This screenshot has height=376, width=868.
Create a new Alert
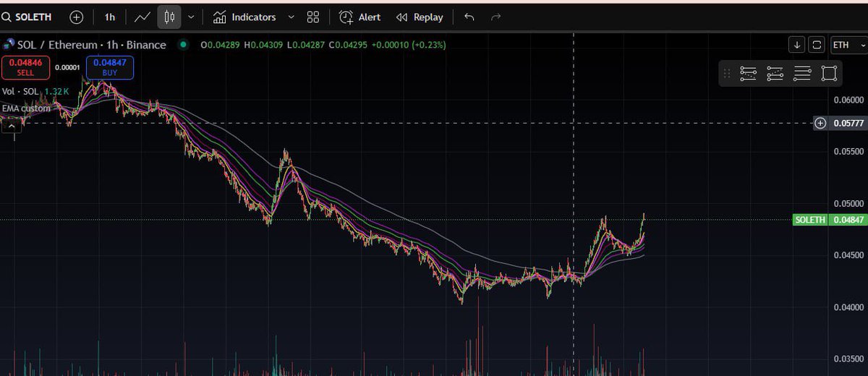pos(360,17)
